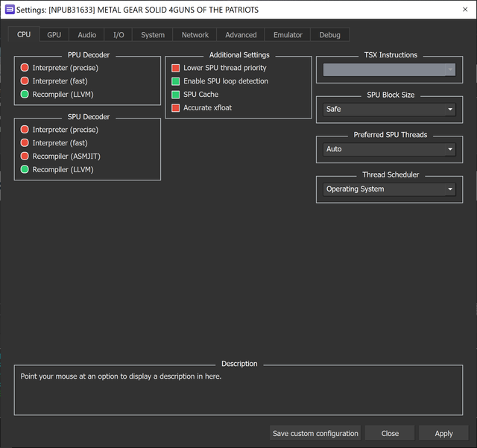This screenshot has width=477, height=448.
Task: Click the 'SPU Block Size' group label
Action: coord(391,95)
